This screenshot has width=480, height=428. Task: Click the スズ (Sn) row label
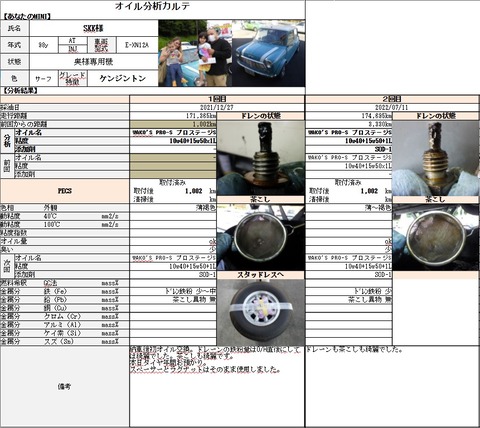[x=59, y=341]
